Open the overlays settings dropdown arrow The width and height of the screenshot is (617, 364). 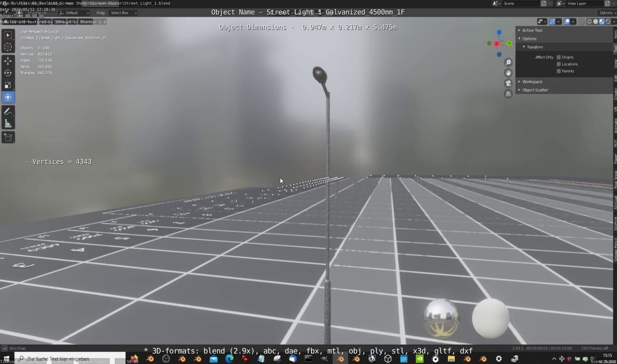[x=573, y=22]
